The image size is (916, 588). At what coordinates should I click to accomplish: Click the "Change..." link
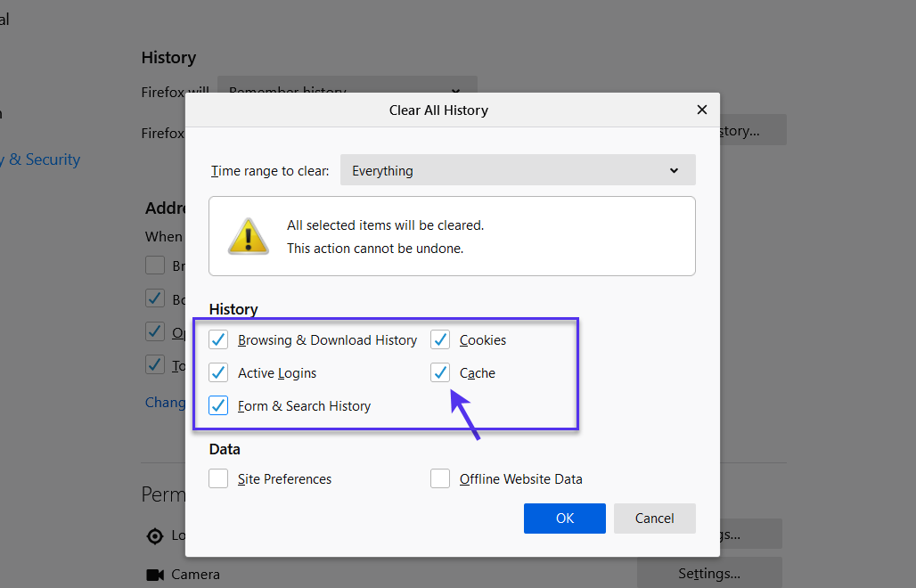[x=167, y=402]
